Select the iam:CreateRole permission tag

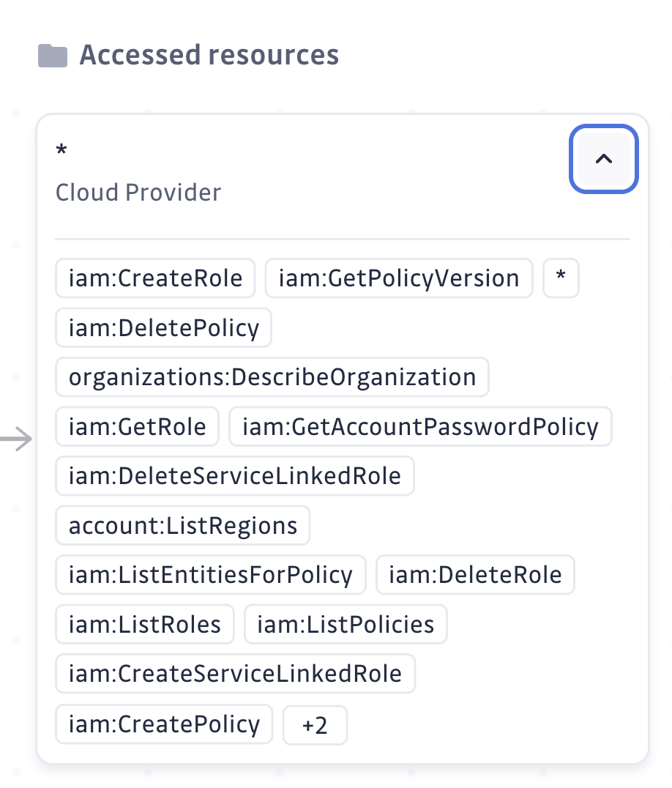[155, 278]
